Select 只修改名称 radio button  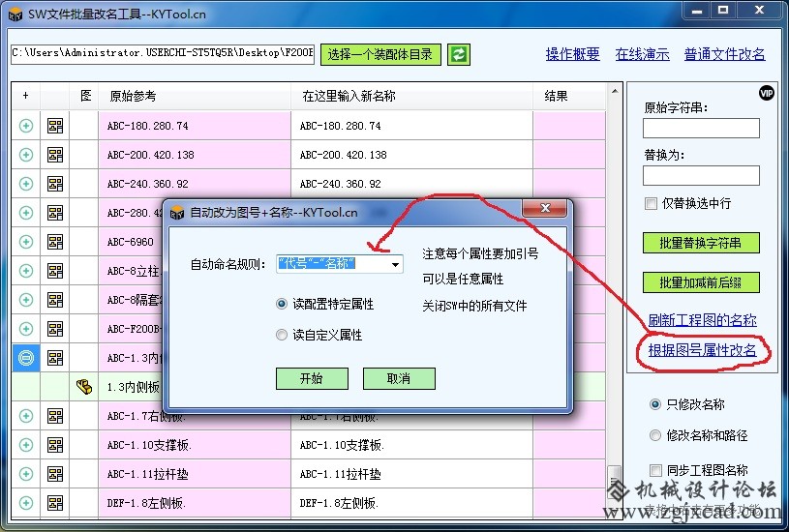(654, 404)
